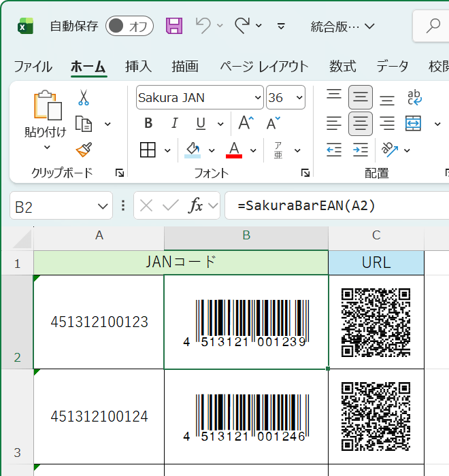Open the Borders dropdown arrow
The width and height of the screenshot is (449, 476).
tap(167, 150)
